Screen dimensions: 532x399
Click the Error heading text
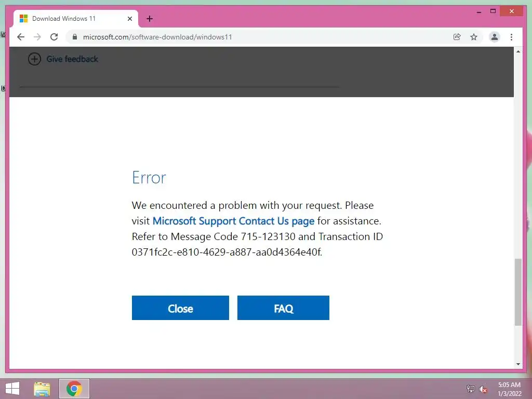point(149,178)
